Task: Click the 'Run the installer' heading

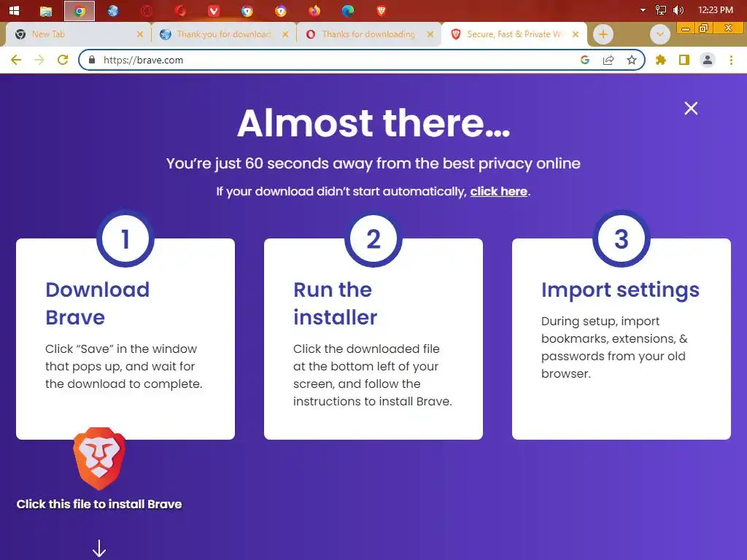Action: point(335,303)
